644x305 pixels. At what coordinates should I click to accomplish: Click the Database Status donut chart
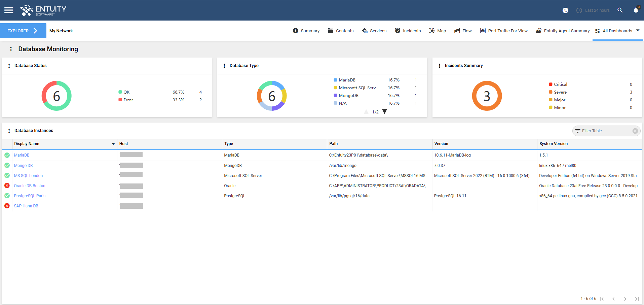56,96
